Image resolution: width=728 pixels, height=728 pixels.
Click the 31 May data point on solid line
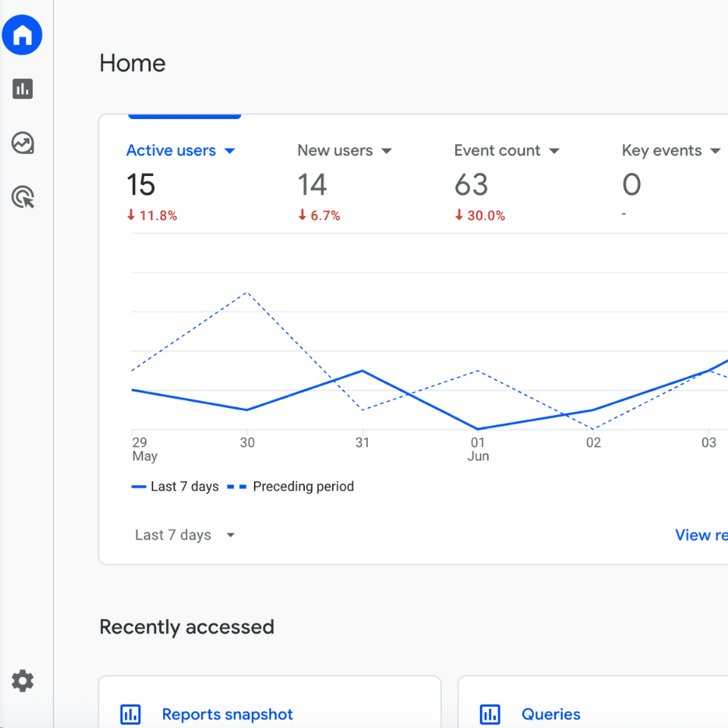(x=362, y=371)
